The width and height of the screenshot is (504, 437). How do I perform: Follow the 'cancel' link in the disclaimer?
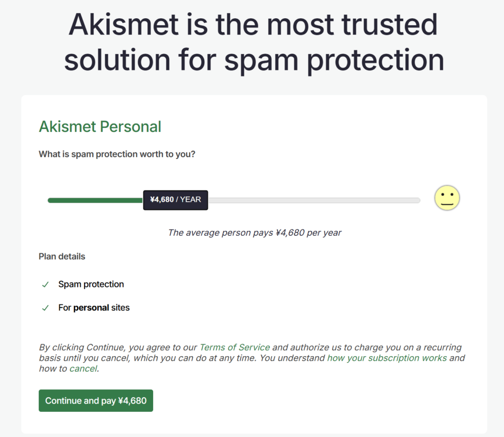[83, 369]
